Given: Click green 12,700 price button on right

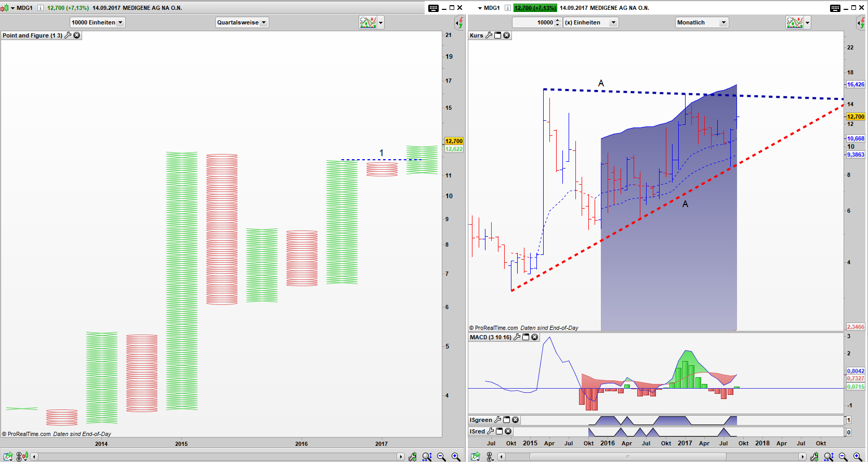Looking at the screenshot, I should 535,8.
